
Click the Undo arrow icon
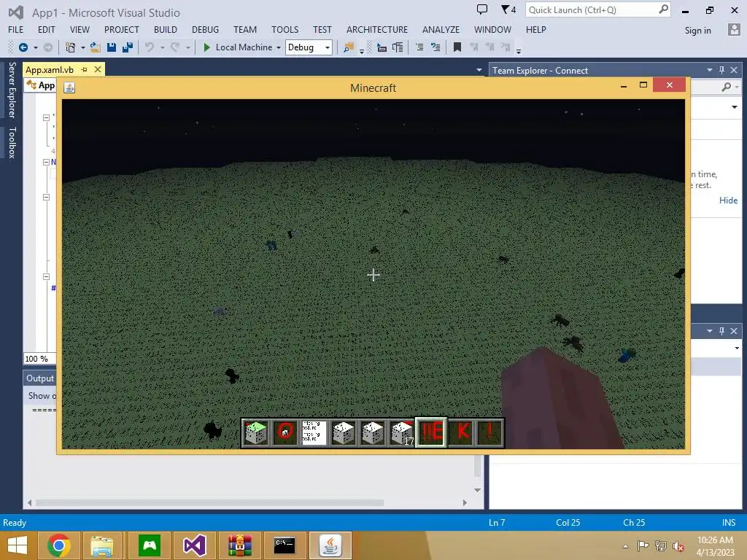click(150, 47)
